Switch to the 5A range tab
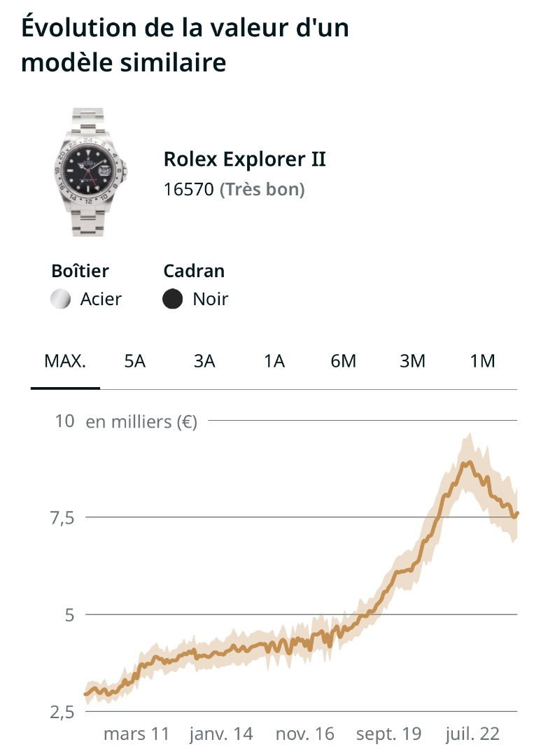This screenshot has width=548, height=756. point(135,361)
